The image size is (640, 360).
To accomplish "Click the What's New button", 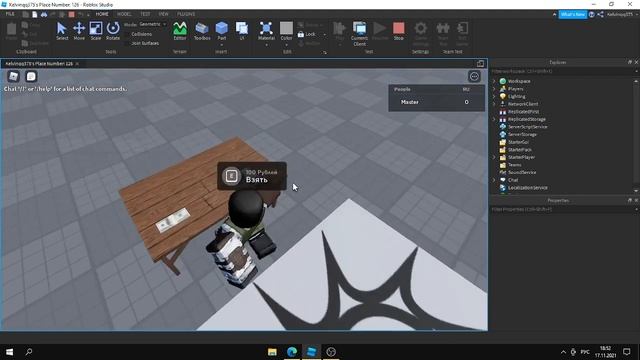I will tap(573, 14).
